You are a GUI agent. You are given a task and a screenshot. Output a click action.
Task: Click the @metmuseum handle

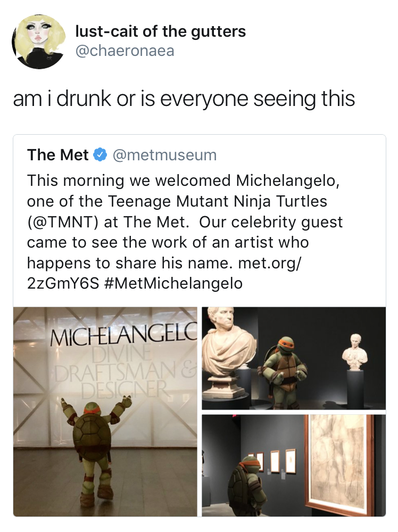point(164,155)
